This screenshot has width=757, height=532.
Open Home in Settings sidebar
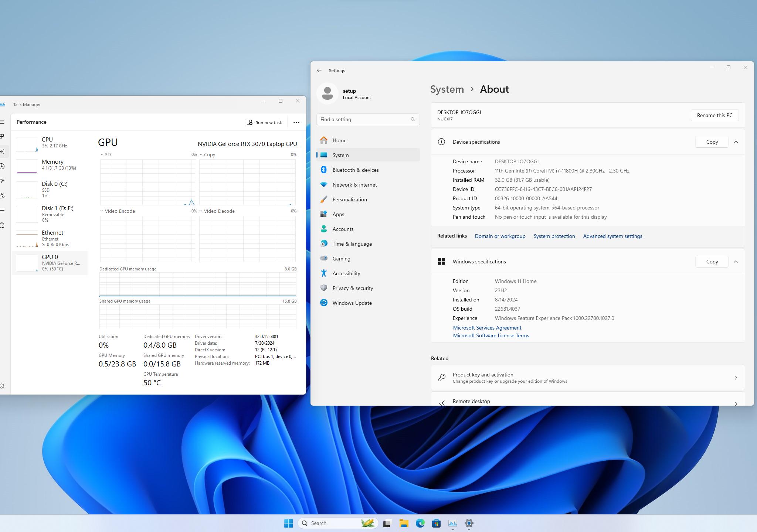(x=368, y=140)
